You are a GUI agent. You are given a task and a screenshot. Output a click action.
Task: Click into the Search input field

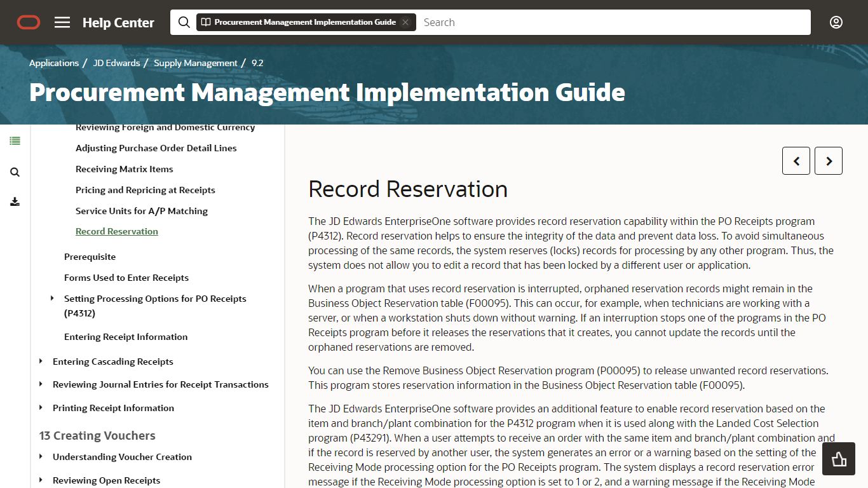(x=613, y=22)
